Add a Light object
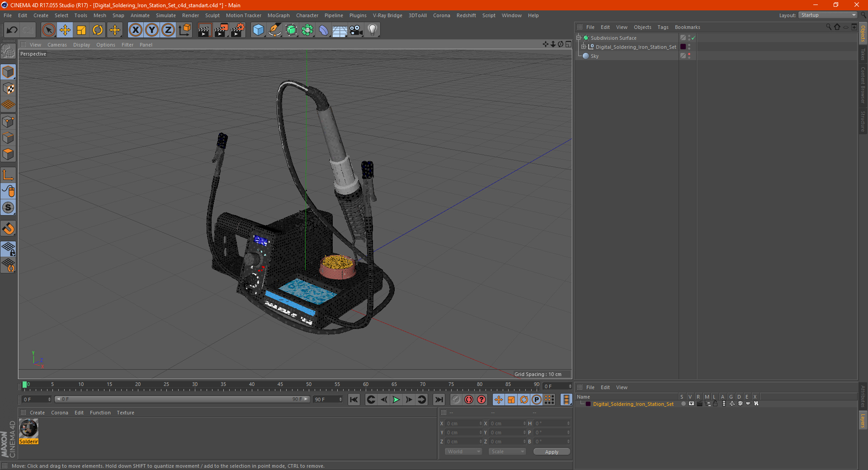868x470 pixels. point(373,30)
